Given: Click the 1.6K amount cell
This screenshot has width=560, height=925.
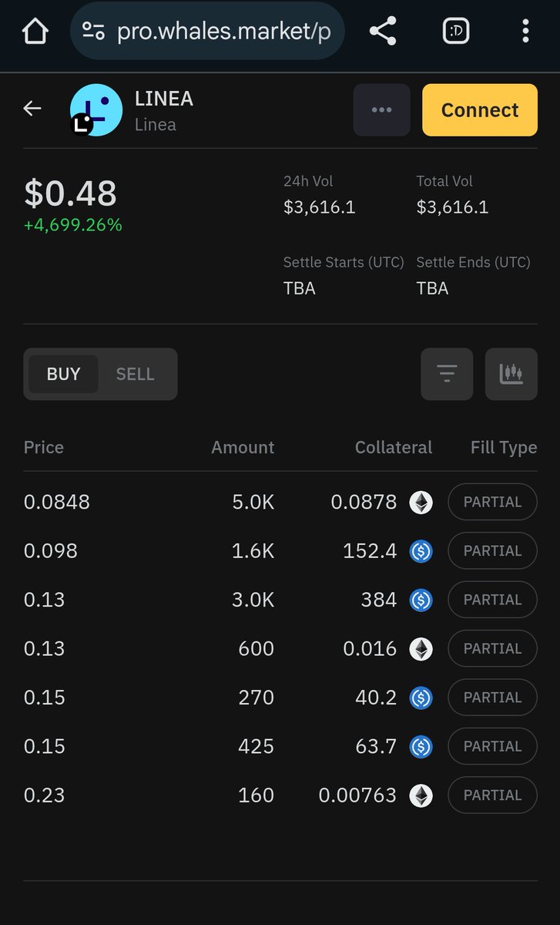Looking at the screenshot, I should point(253,551).
